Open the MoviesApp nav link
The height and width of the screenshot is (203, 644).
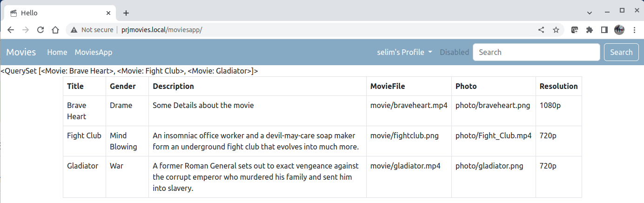tap(94, 52)
